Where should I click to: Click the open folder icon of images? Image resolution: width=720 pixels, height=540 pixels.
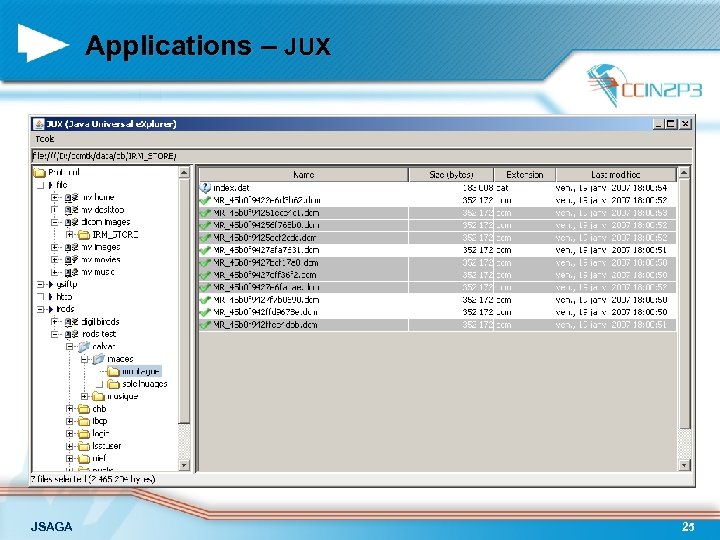(x=99, y=359)
